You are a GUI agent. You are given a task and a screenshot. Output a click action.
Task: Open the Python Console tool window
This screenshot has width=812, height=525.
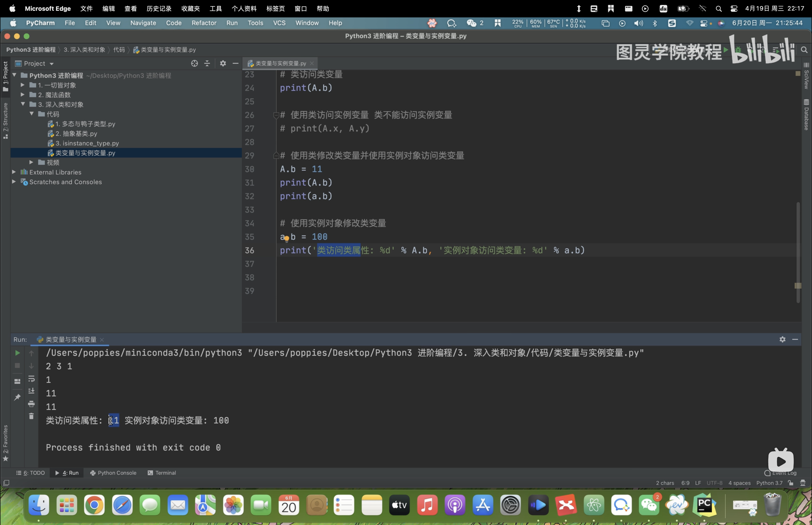click(x=113, y=473)
